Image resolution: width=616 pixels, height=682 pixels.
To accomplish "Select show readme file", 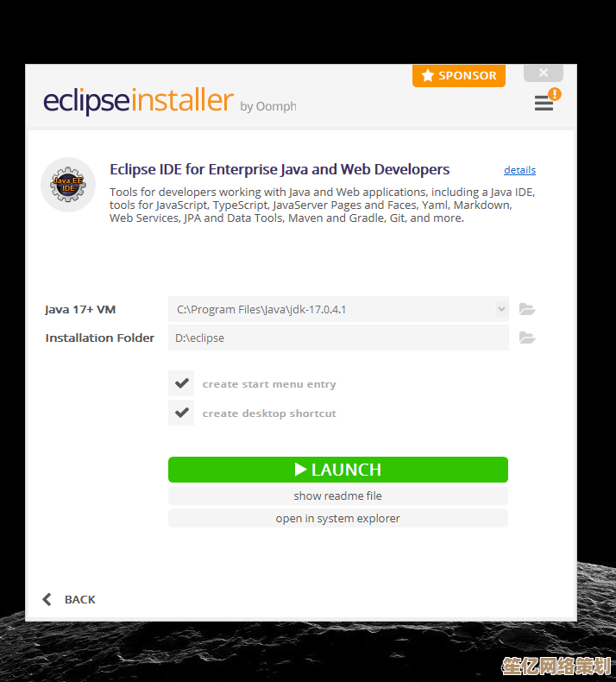I will [338, 496].
